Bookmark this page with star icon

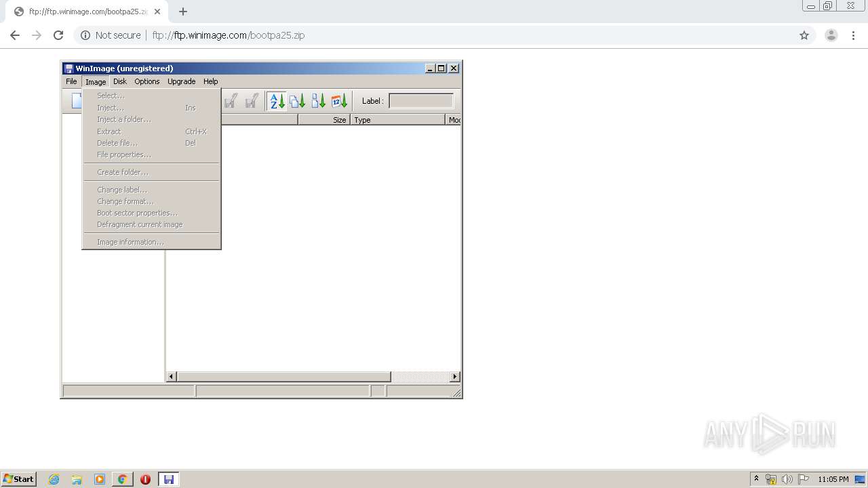804,35
